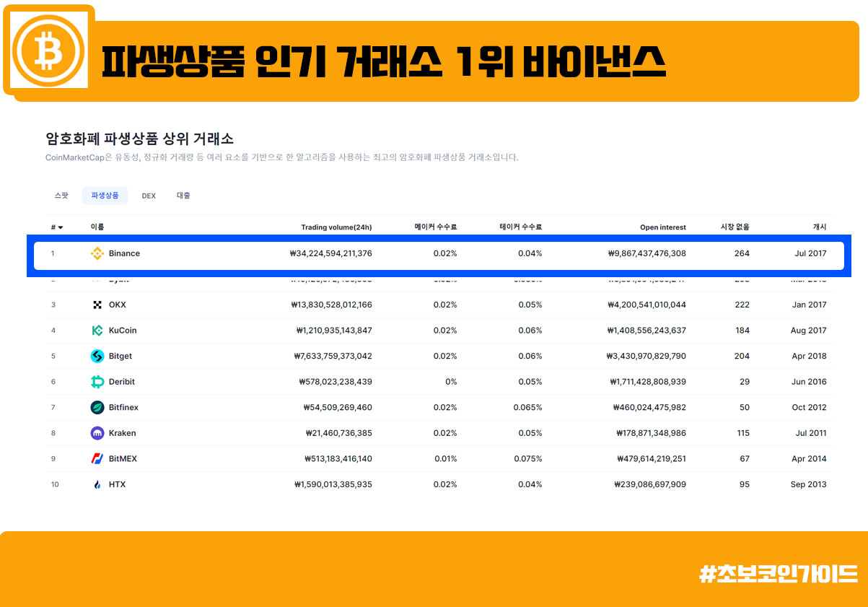Click Bitget open interest ₩3,430,970,829,790

647,356
